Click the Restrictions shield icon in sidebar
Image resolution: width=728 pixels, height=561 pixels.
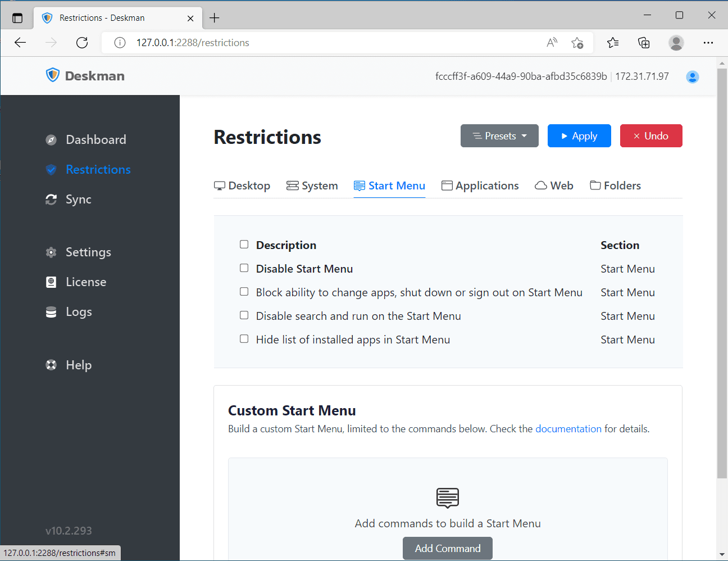pos(51,170)
